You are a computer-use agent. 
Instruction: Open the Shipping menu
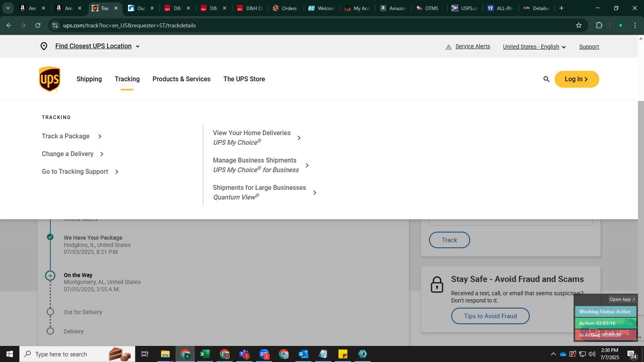point(89,79)
